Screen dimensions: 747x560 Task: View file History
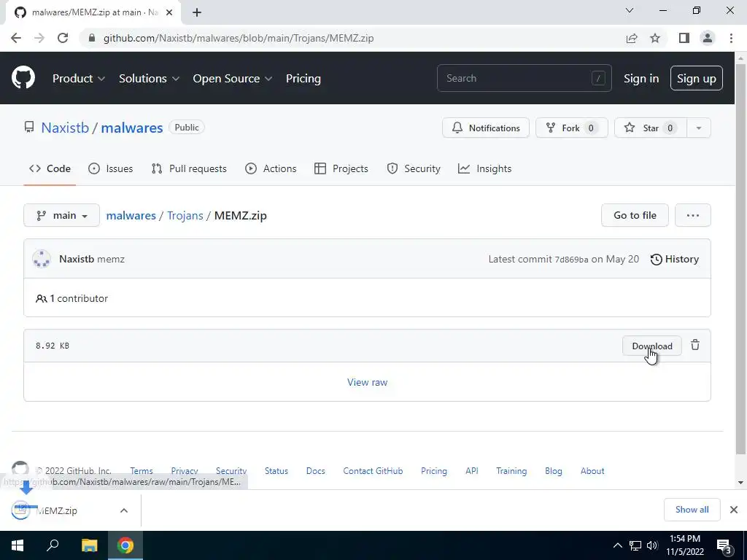click(x=675, y=259)
